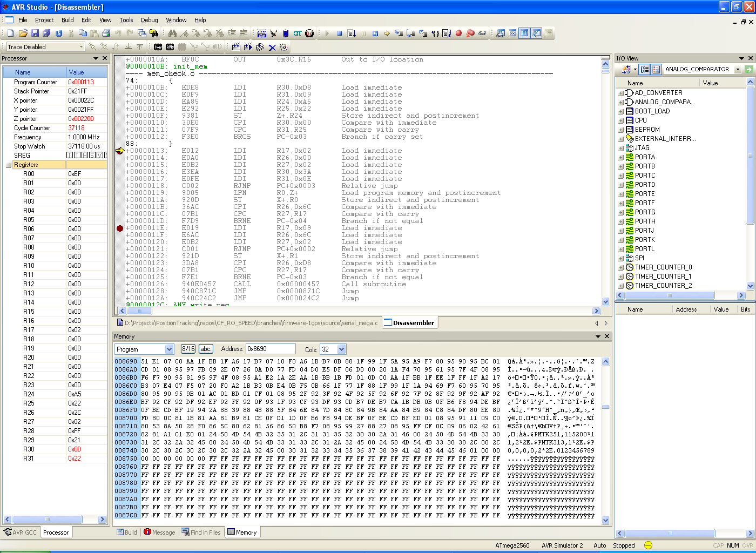The height and width of the screenshot is (553, 756).
Task: Click Show Next Statement yellow arrow icon
Action: pyautogui.click(x=387, y=33)
